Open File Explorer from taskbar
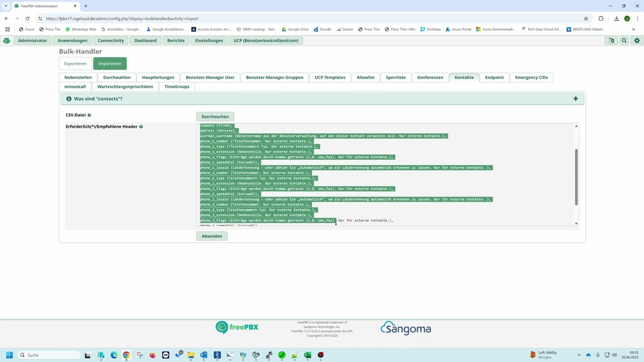Screen dimensions: 644x362 point(191,355)
